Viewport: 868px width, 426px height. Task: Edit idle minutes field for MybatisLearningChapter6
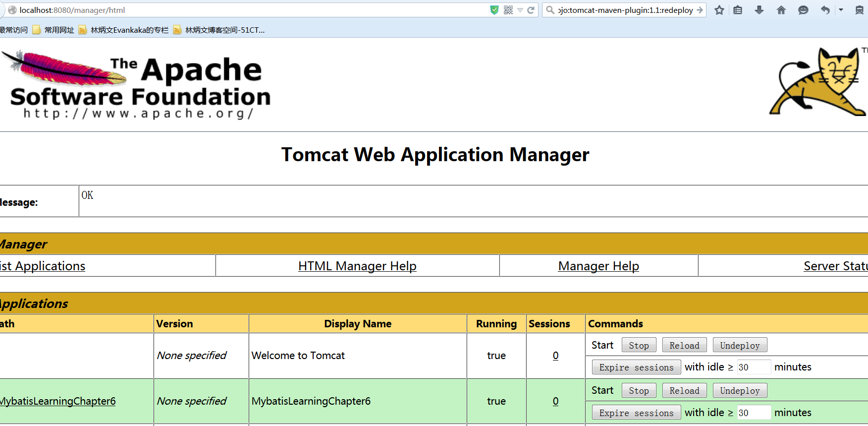(754, 413)
